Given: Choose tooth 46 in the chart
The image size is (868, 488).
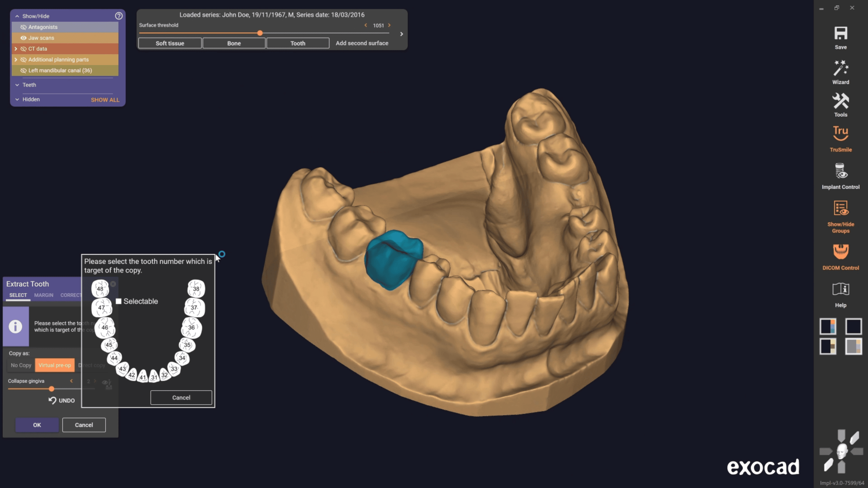Looking at the screenshot, I should (105, 327).
